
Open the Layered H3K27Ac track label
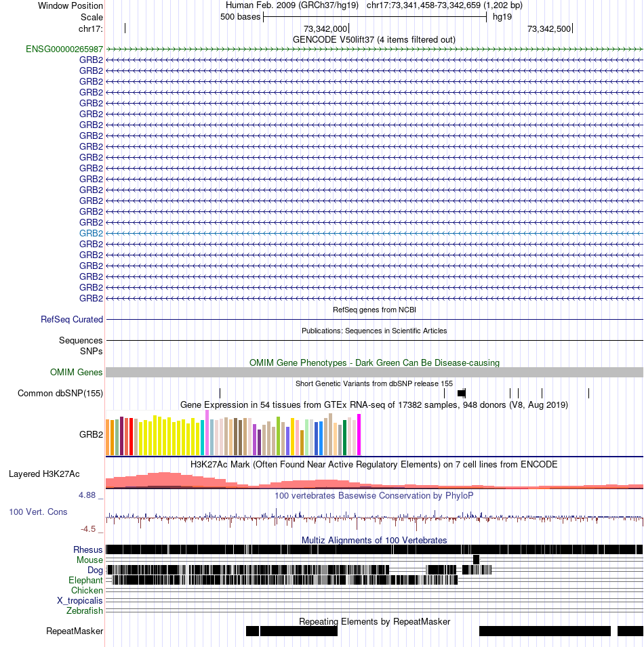tap(44, 474)
